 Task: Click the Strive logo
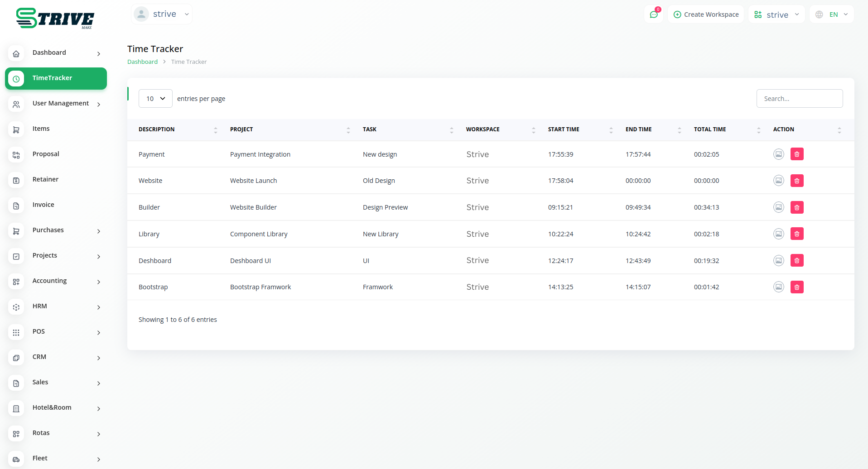coord(55,19)
